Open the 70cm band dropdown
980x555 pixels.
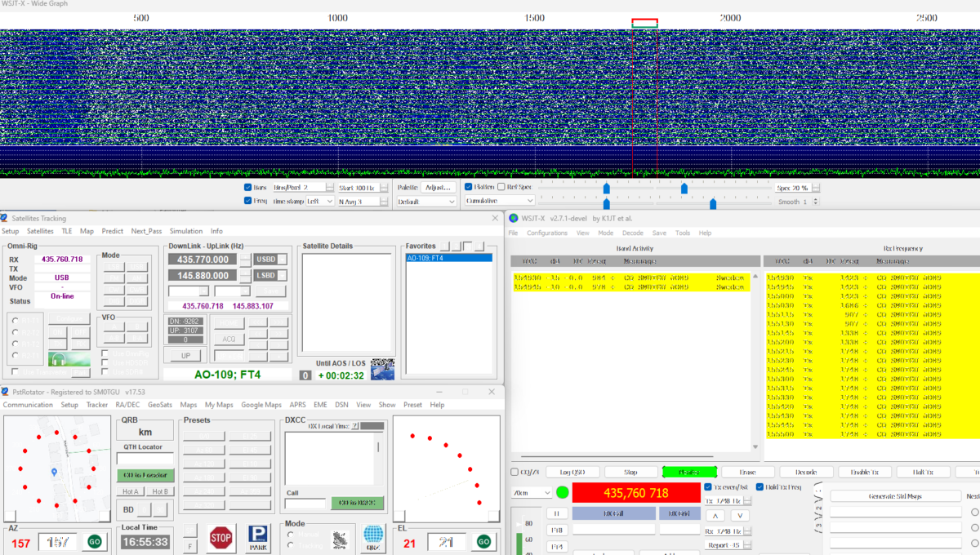coord(531,493)
